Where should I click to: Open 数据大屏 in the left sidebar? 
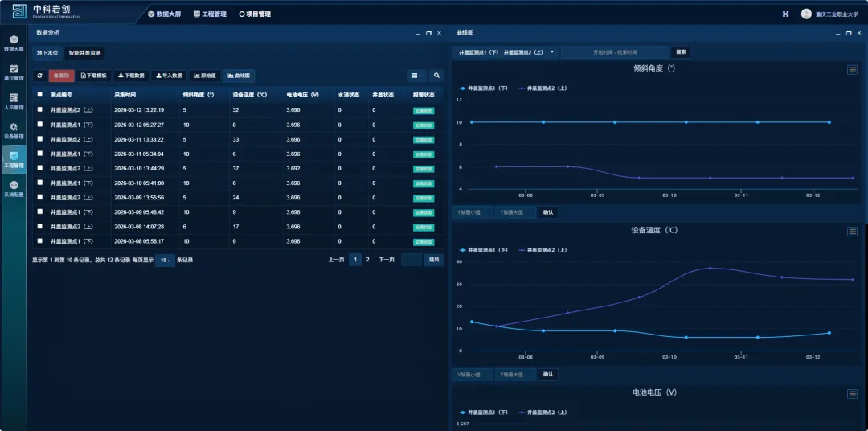pos(14,43)
